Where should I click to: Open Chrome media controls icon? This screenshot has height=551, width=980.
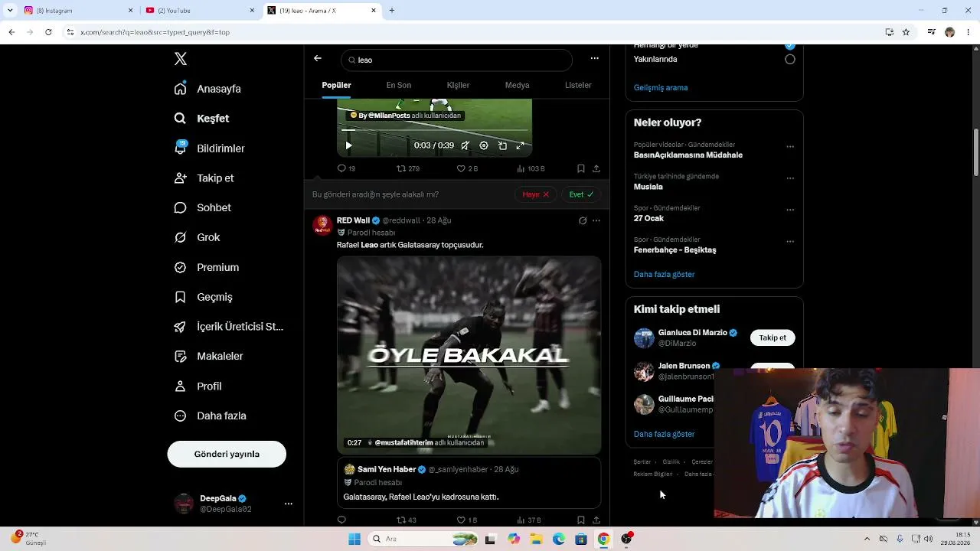931,32
